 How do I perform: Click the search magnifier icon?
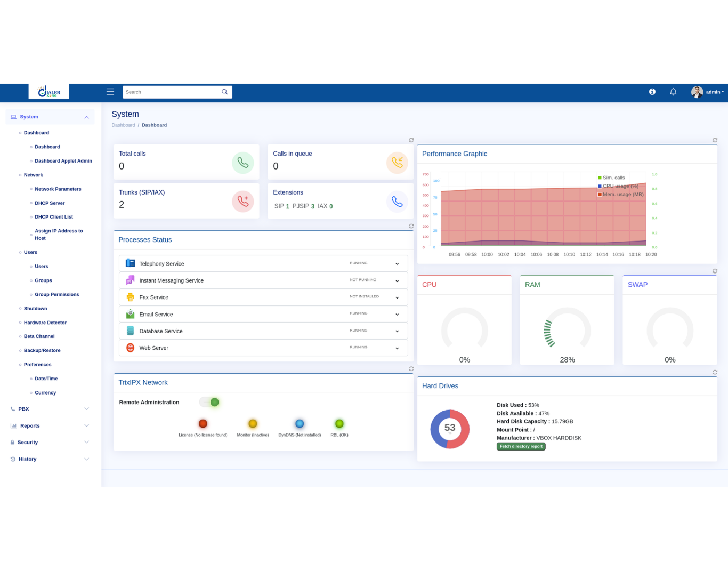225,92
